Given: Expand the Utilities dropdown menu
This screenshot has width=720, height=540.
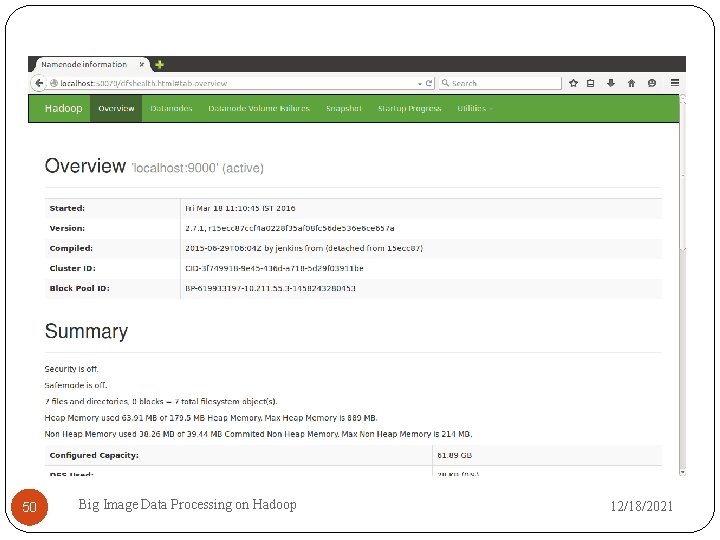Looking at the screenshot, I should click(x=474, y=108).
